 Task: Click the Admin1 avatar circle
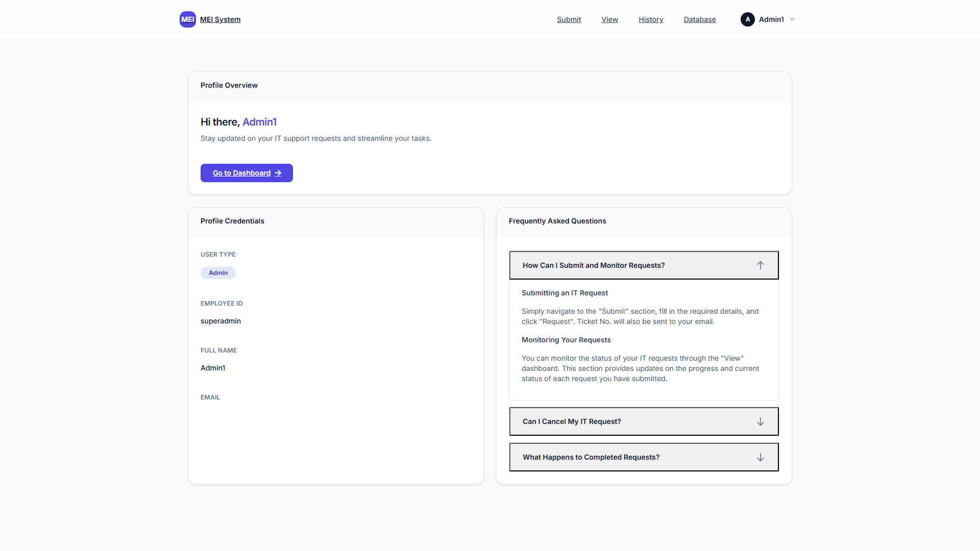pos(747,19)
